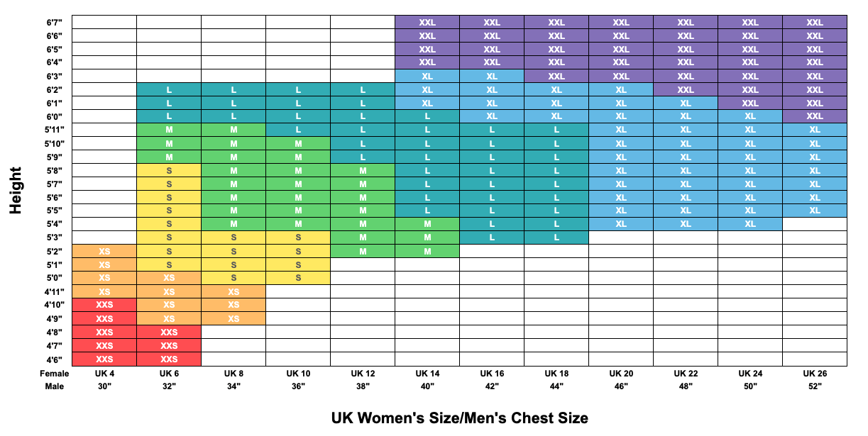
Task: Select the XL cell for 5'4" and UK 24
Action: (750, 224)
